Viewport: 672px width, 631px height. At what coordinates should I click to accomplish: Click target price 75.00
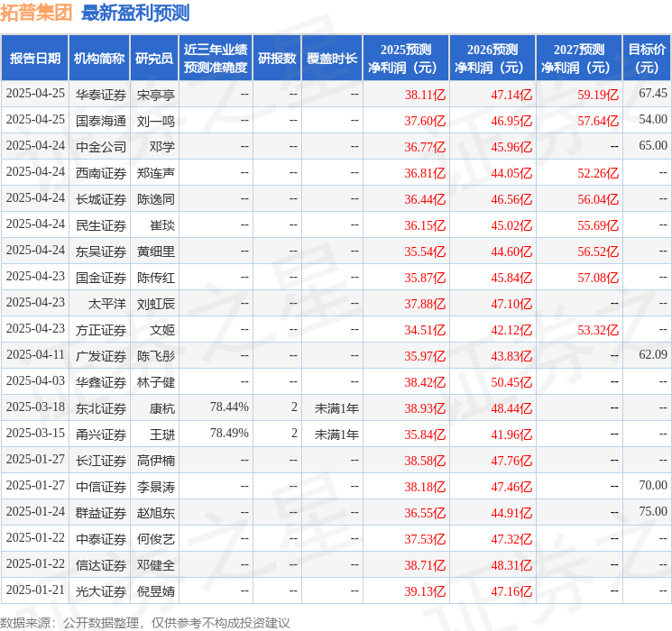(653, 511)
